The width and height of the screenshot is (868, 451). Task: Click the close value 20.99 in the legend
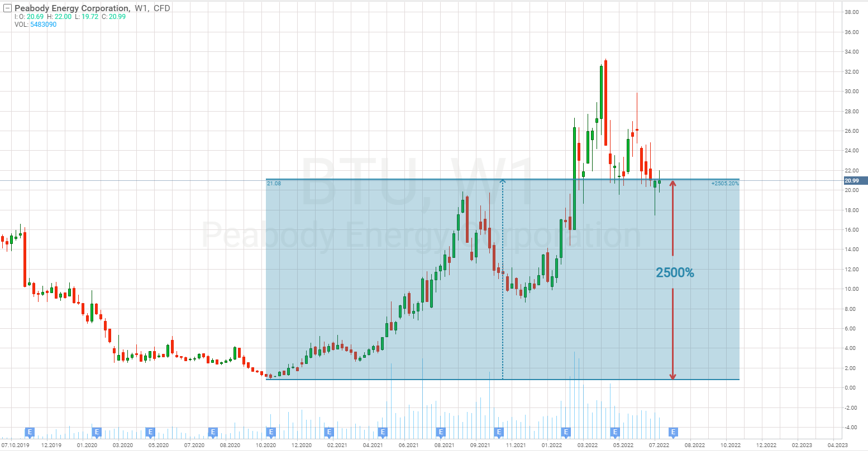(117, 17)
